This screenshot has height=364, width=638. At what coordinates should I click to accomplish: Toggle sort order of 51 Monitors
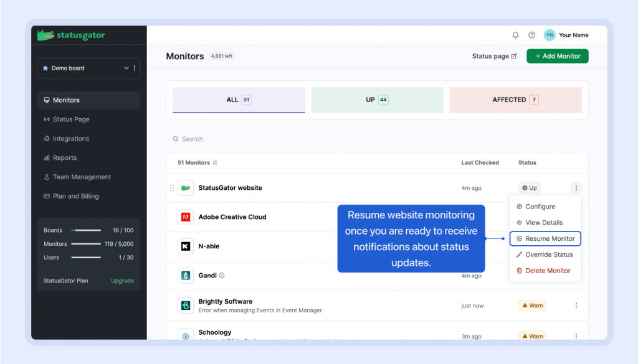(x=215, y=163)
